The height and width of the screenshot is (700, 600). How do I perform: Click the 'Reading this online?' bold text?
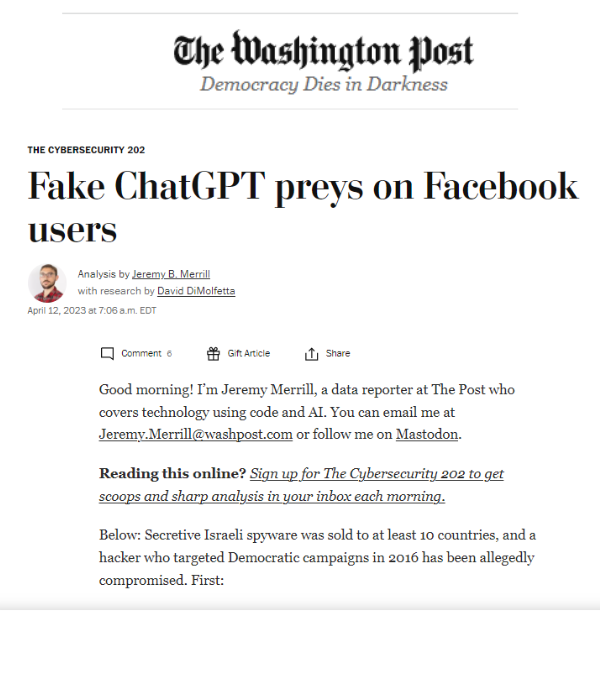tap(172, 473)
